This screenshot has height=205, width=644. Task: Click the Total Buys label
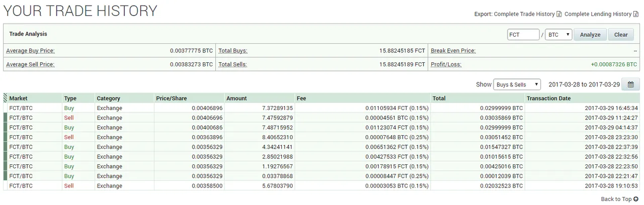click(233, 51)
